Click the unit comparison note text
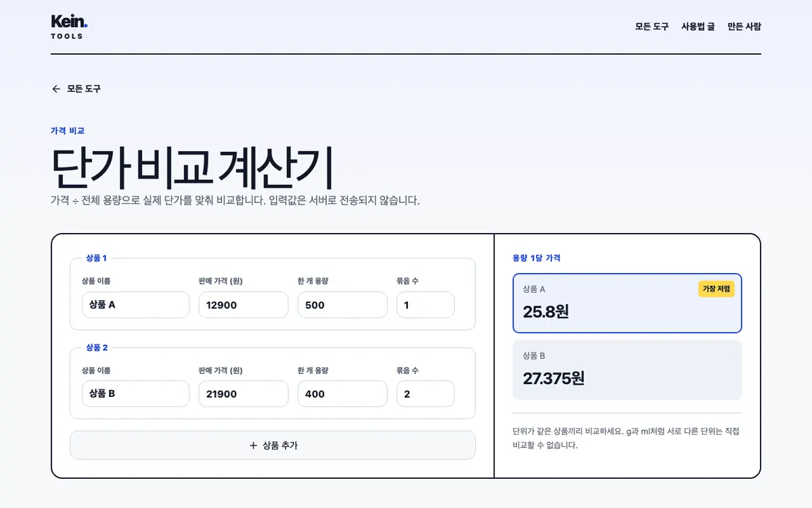Screen dimensions: 812x508 [626, 438]
